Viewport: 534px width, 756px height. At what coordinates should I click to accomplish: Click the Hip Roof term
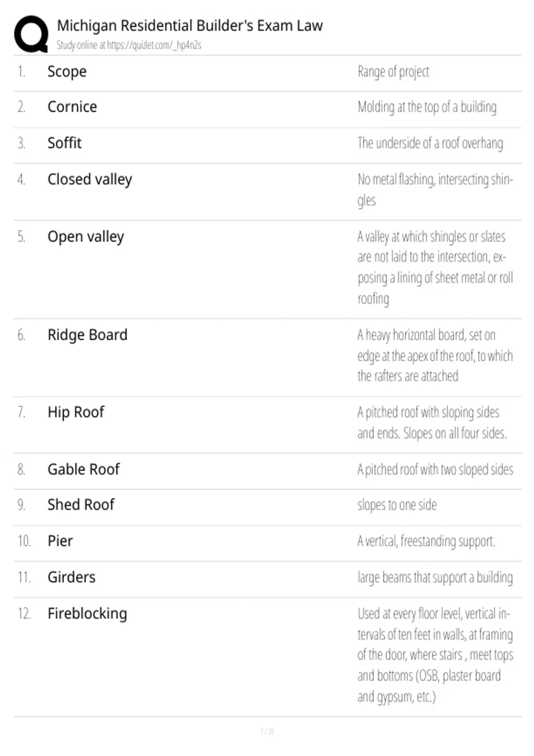point(76,412)
